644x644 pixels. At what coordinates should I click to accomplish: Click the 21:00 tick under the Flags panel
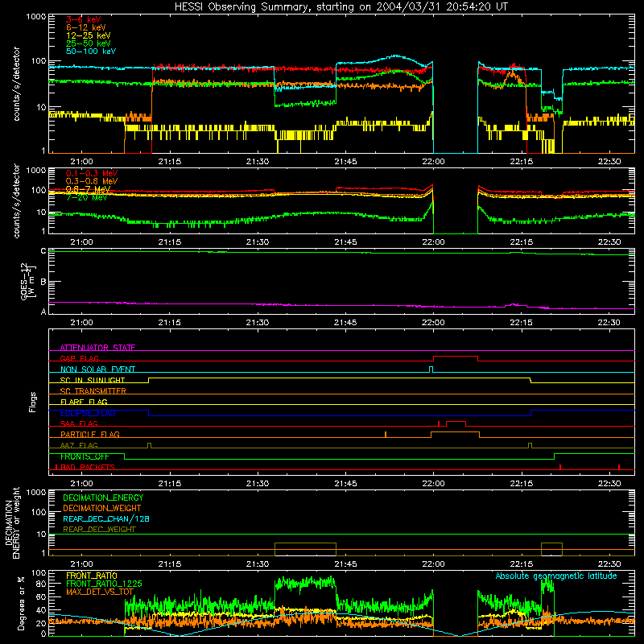(82, 484)
